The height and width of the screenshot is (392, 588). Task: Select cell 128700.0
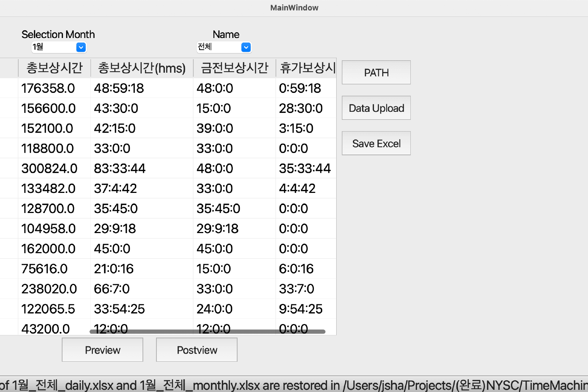(54, 209)
